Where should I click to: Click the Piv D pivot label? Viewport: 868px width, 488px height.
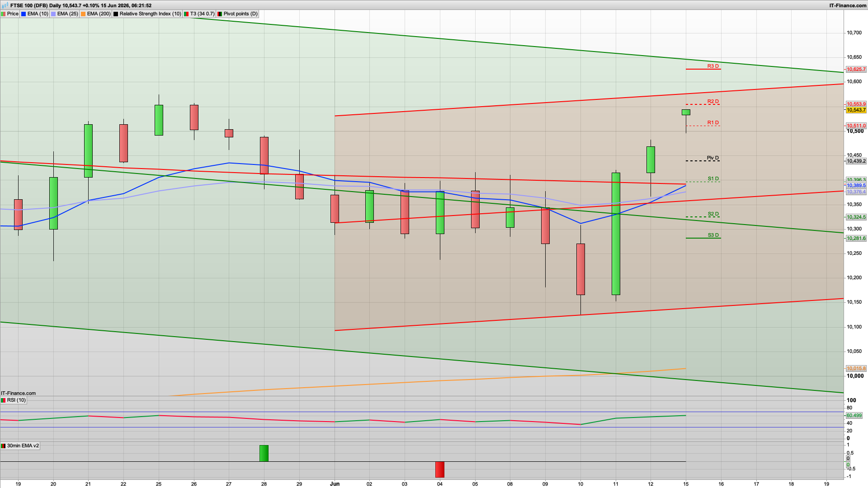[713, 158]
